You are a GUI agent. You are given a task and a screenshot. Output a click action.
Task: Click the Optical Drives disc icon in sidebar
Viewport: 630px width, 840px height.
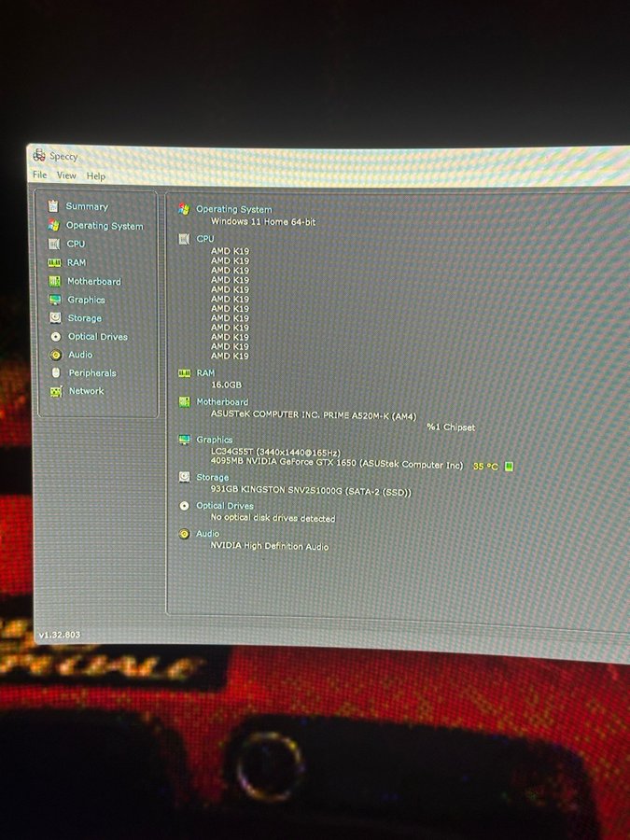pyautogui.click(x=56, y=336)
